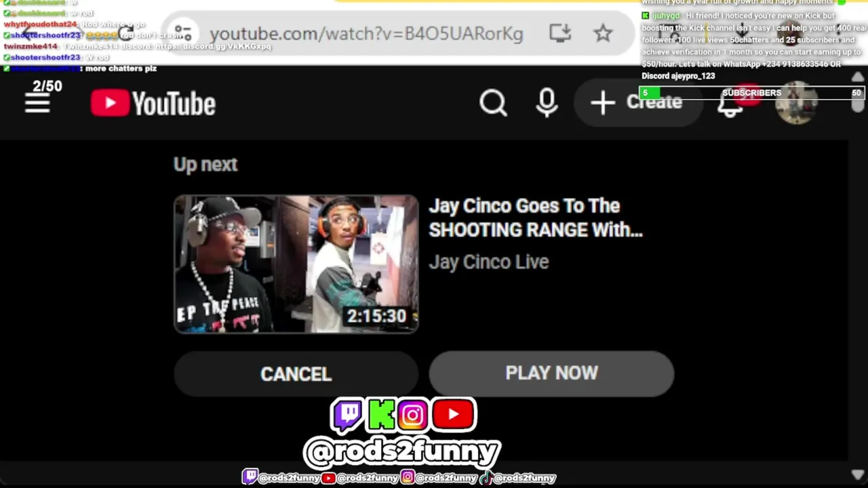This screenshot has width=868, height=488.
Task: Open the YouTube hamburger guide menu
Action: (x=37, y=104)
